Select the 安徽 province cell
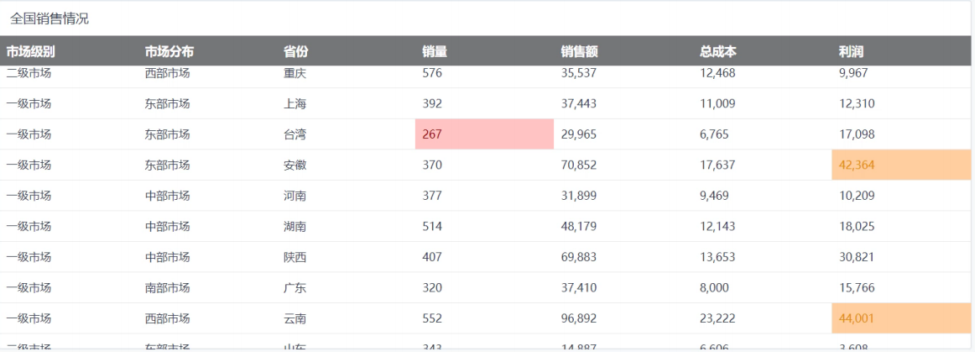 tap(295, 165)
